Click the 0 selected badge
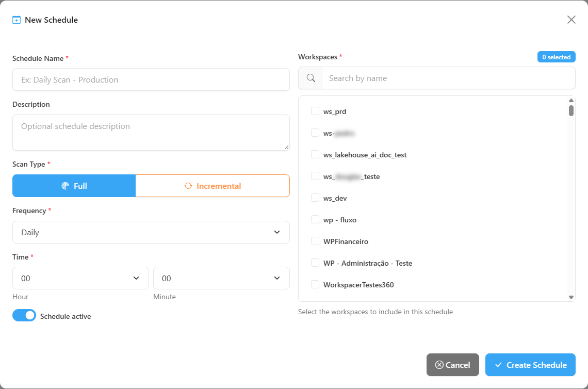 coord(556,57)
